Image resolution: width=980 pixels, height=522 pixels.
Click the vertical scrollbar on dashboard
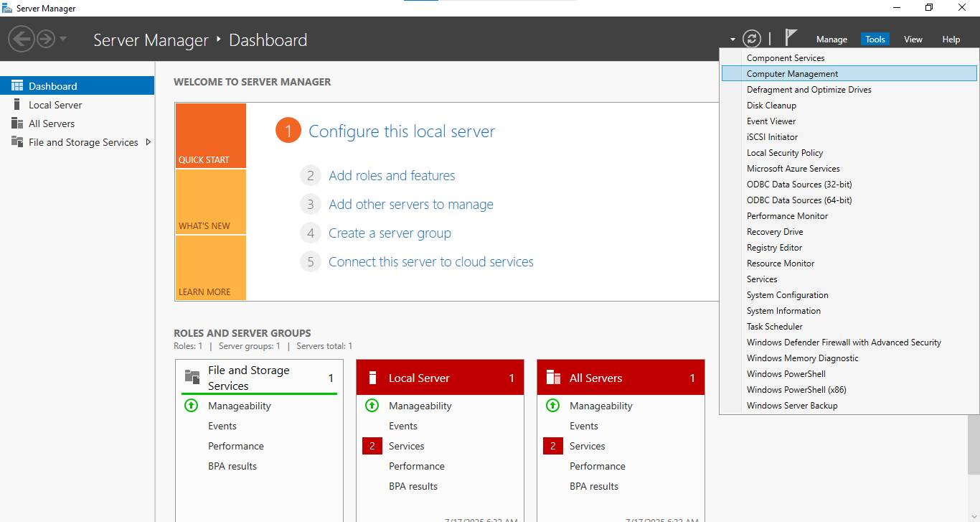point(974,445)
